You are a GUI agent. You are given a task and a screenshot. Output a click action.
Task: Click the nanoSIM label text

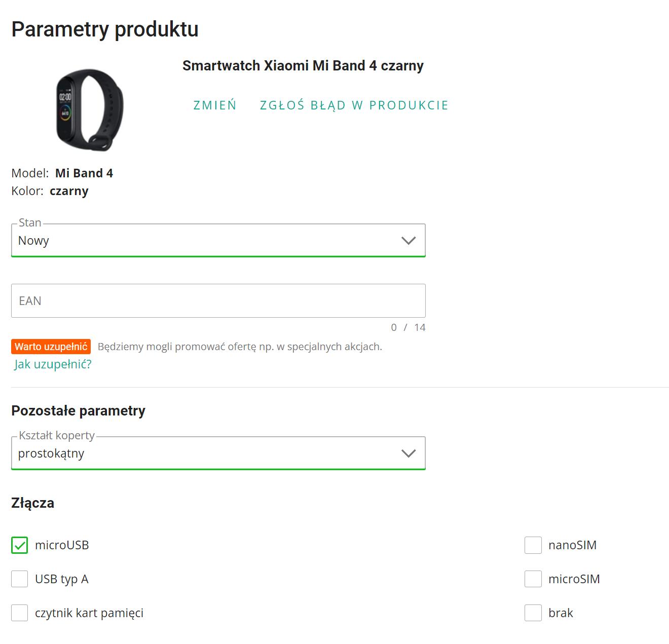pyautogui.click(x=572, y=545)
